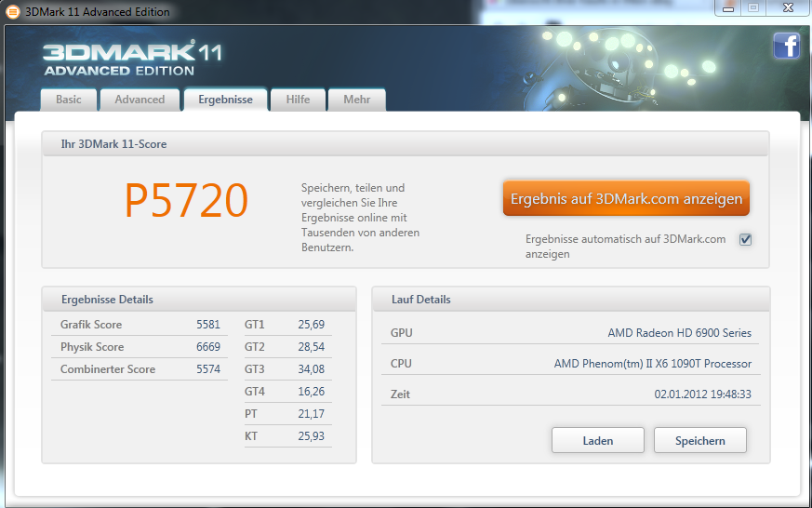The height and width of the screenshot is (508, 812).
Task: Click the GT4 value 16,26
Action: (x=312, y=392)
